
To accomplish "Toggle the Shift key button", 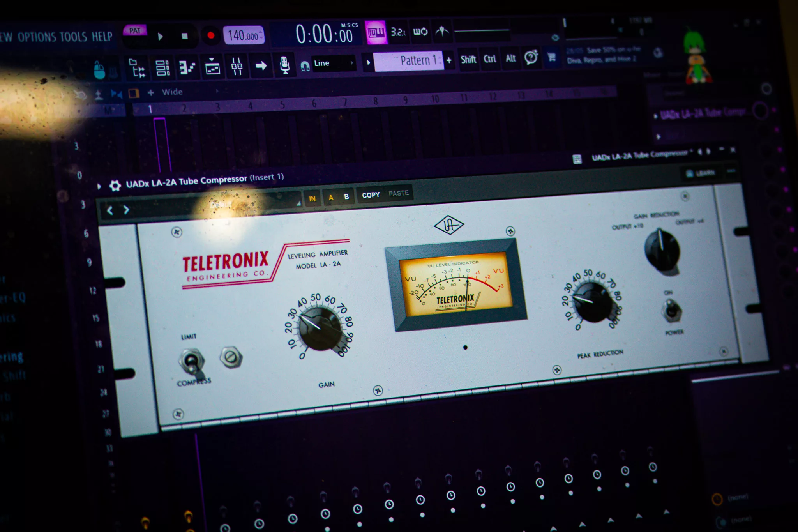I will [x=468, y=59].
